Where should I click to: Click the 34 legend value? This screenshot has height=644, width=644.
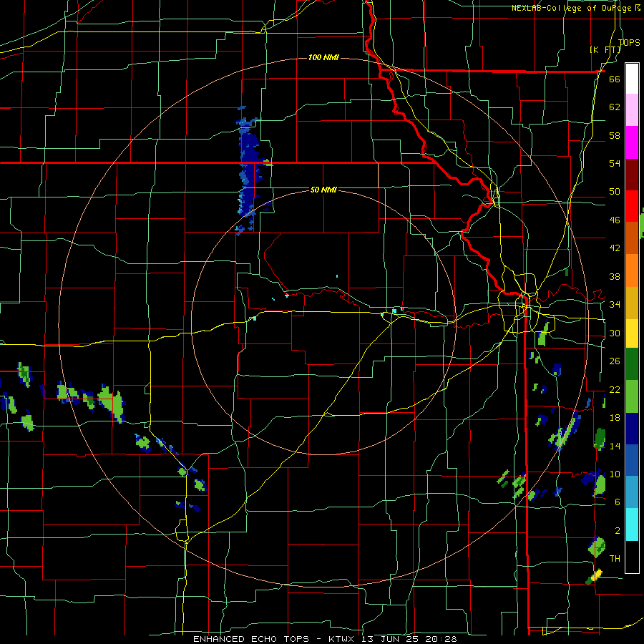tap(615, 304)
